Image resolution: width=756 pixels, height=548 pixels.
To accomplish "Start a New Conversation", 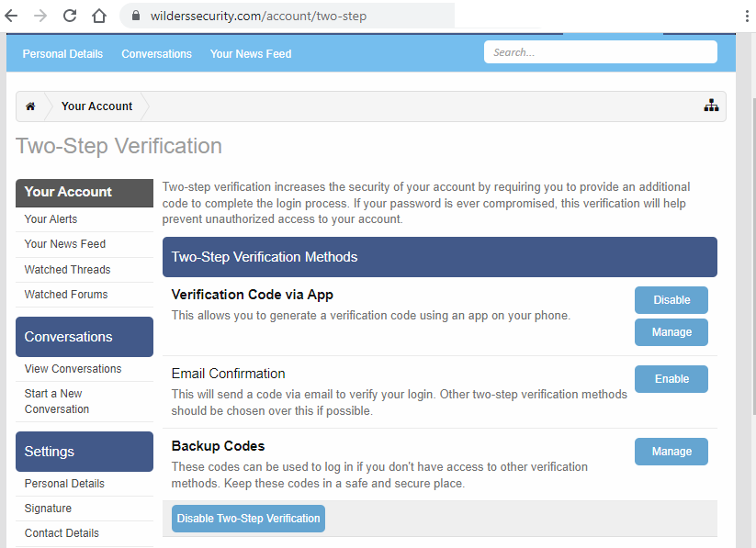I will 55,400.
